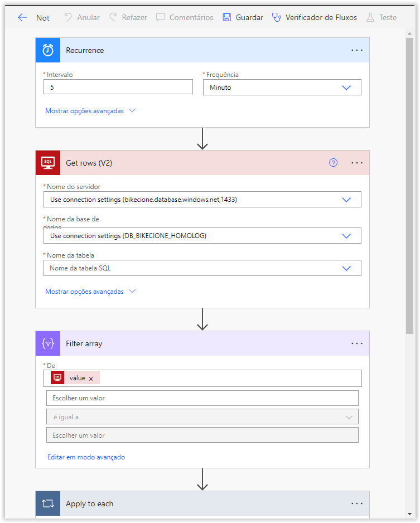The width and height of the screenshot is (420, 523).
Task: Open the Apply to each ellipsis menu
Action: point(356,503)
